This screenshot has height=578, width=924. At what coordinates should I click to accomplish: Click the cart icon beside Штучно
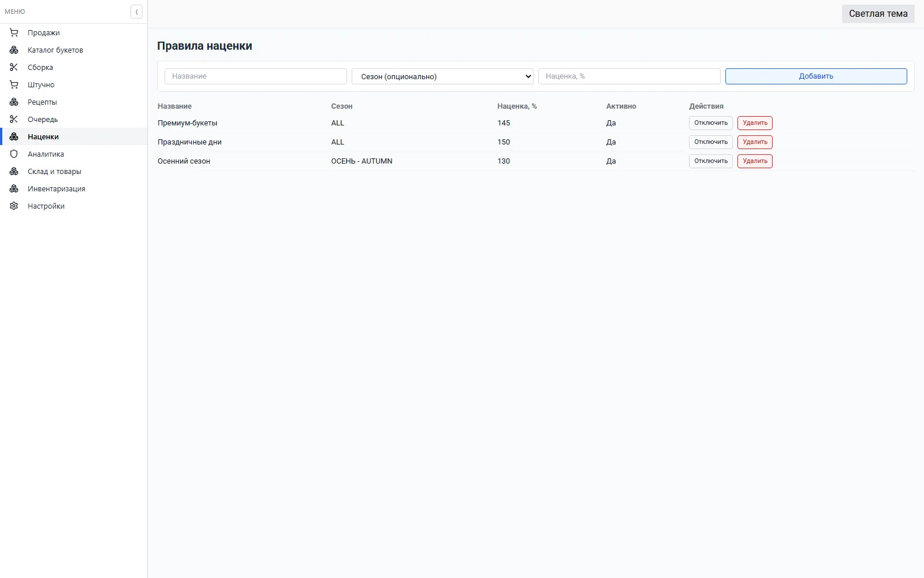pos(14,84)
